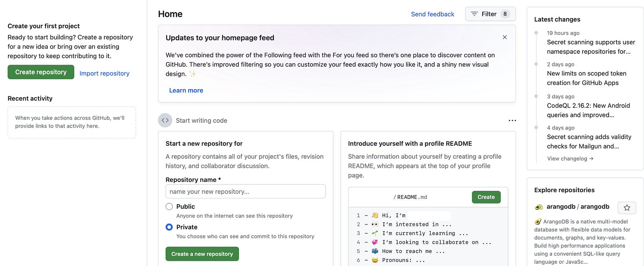Open the Secret scanning supports user namespace change

tap(591, 47)
